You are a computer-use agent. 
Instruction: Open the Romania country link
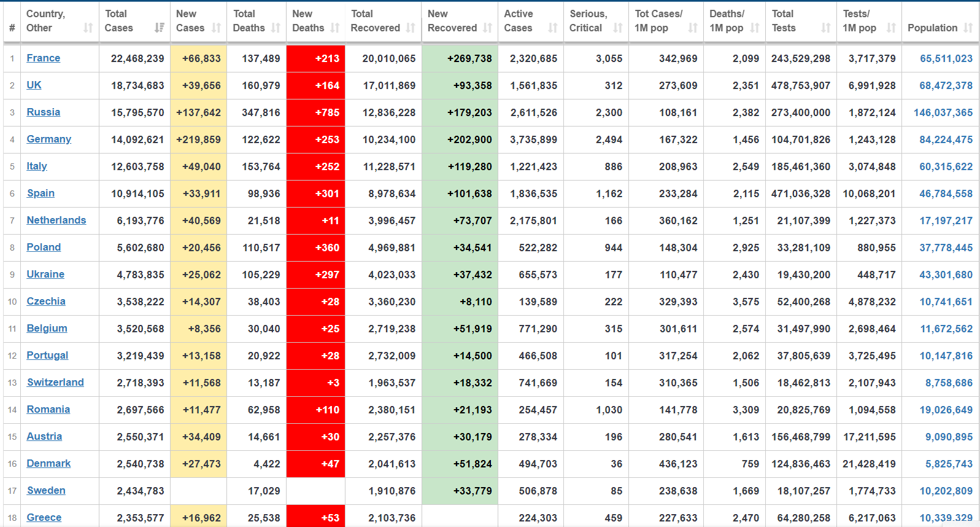click(48, 409)
